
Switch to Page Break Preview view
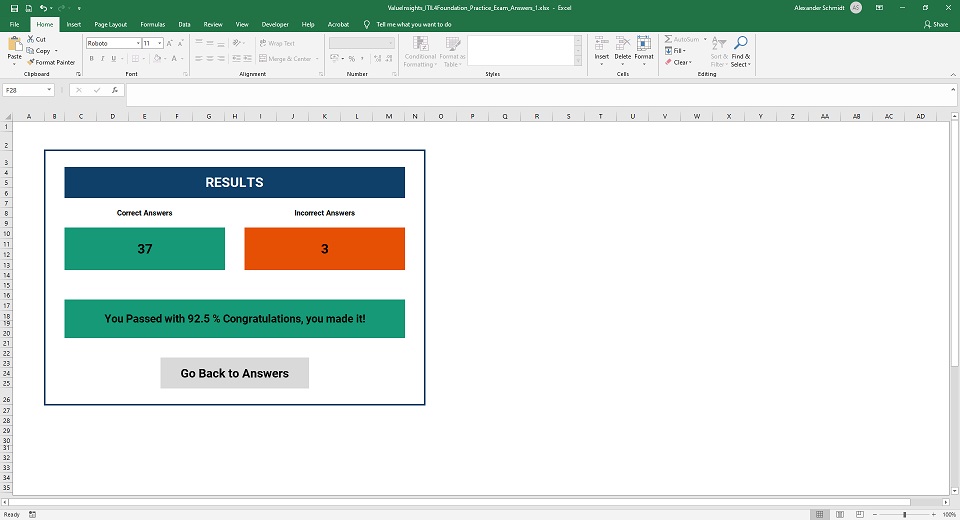pos(860,514)
